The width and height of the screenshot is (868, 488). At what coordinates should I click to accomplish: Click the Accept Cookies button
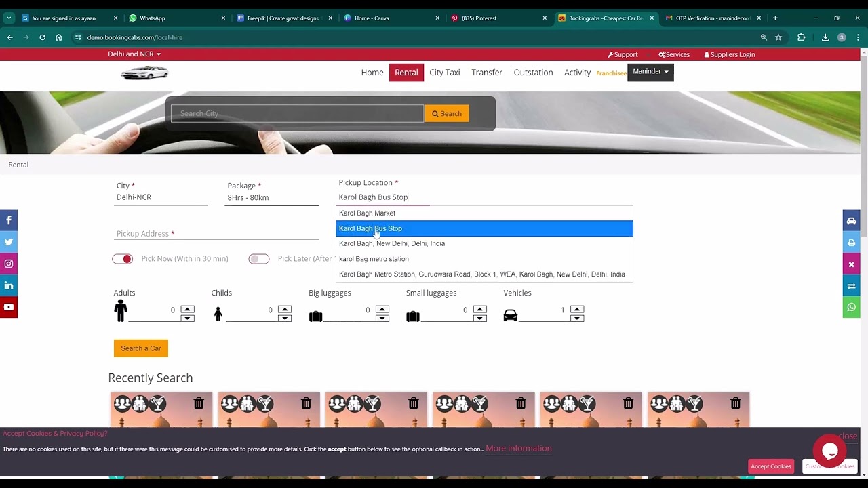(771, 466)
